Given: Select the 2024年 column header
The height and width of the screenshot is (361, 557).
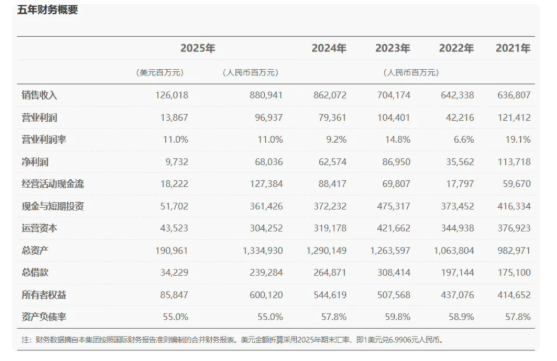Looking at the screenshot, I should tap(329, 48).
